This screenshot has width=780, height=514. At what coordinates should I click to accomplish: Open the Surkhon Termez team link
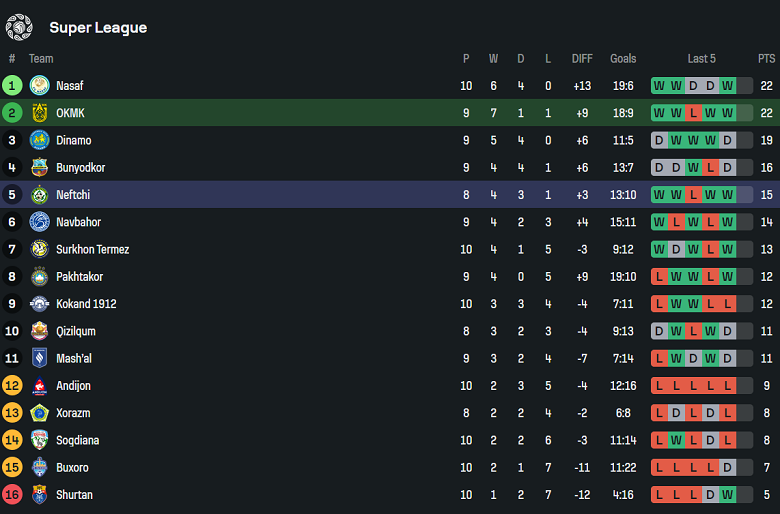pos(92,249)
